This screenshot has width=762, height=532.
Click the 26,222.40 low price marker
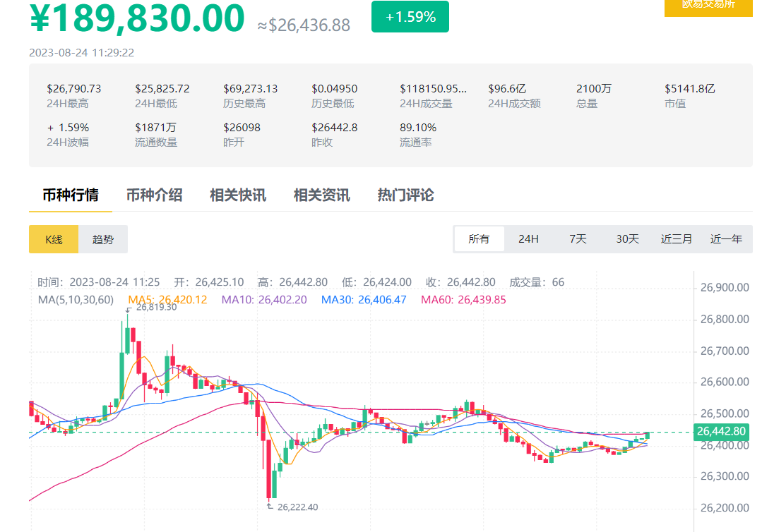point(297,507)
